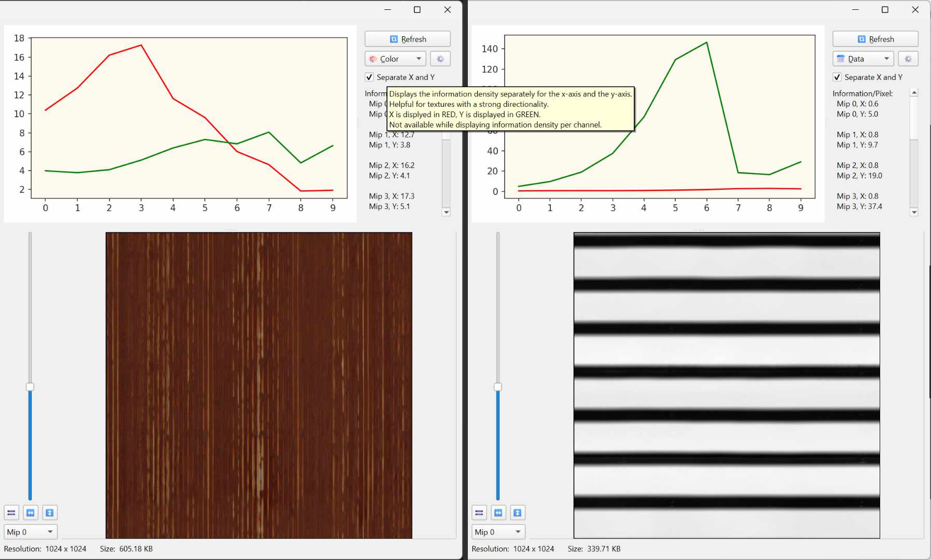Expand the Mip 0 dropdown in right window
Image resolution: width=931 pixels, height=560 pixels.
[498, 532]
